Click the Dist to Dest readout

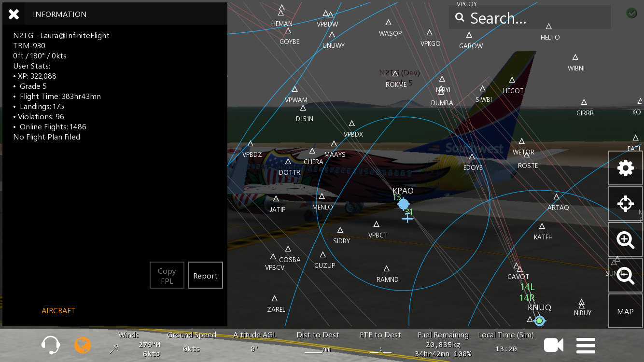coord(318,342)
